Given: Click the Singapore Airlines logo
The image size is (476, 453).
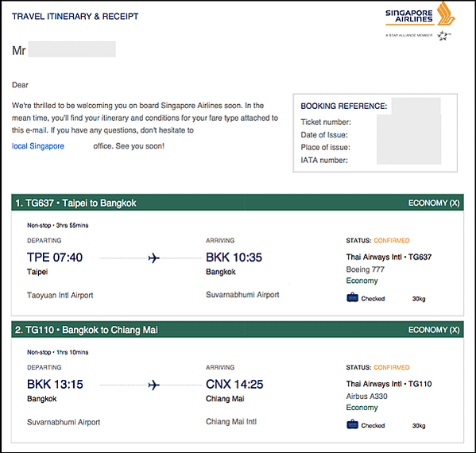Looking at the screenshot, I should [420, 14].
